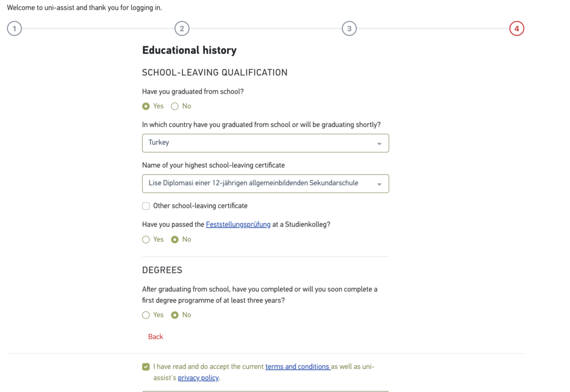
Task: Go to step 1 circle
Action: coord(14,28)
